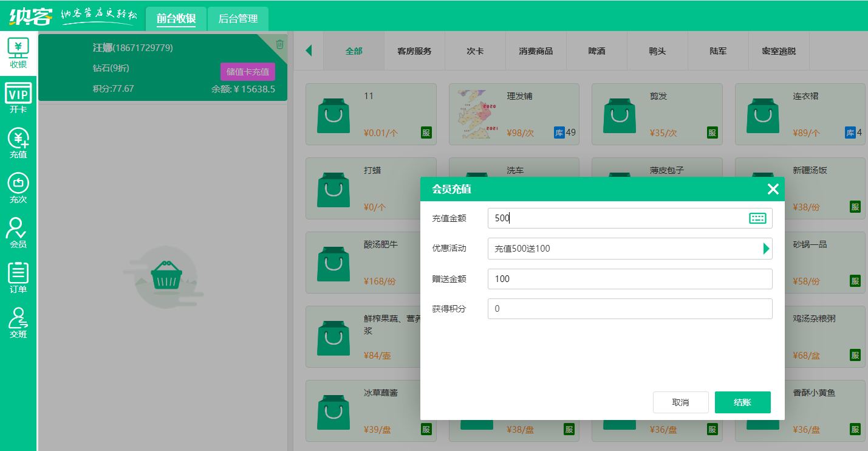
Task: Open the 充值 recharge sidebar icon
Action: click(x=18, y=143)
